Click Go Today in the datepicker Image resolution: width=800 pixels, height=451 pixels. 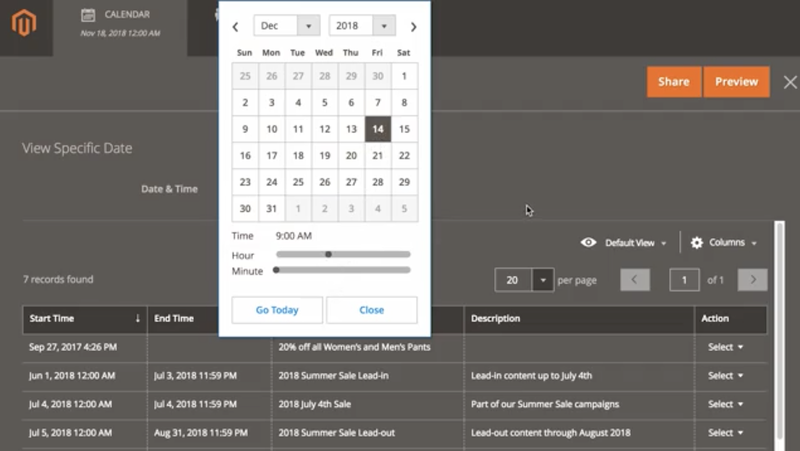pyautogui.click(x=277, y=310)
